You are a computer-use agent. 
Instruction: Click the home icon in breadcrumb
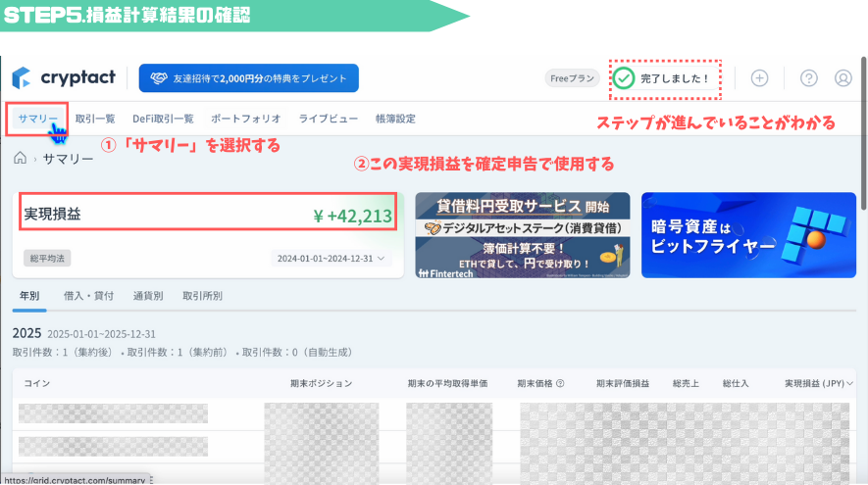coord(20,158)
